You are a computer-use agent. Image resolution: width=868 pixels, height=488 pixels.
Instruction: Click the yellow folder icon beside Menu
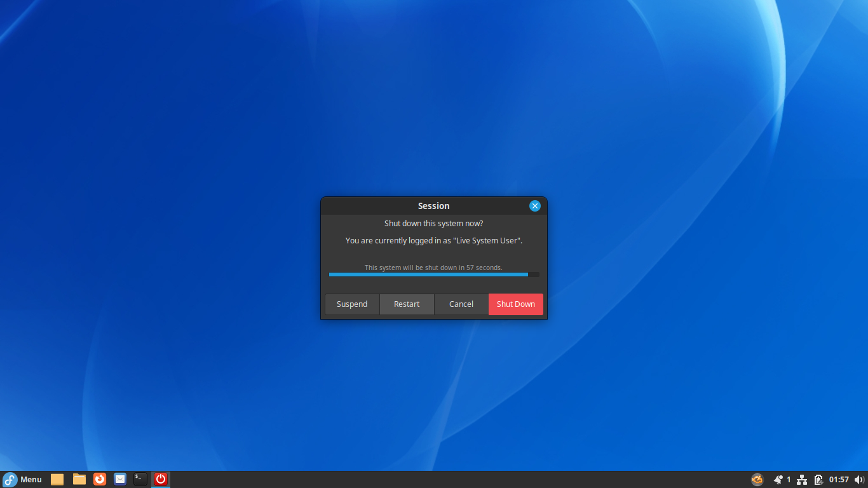(57, 479)
